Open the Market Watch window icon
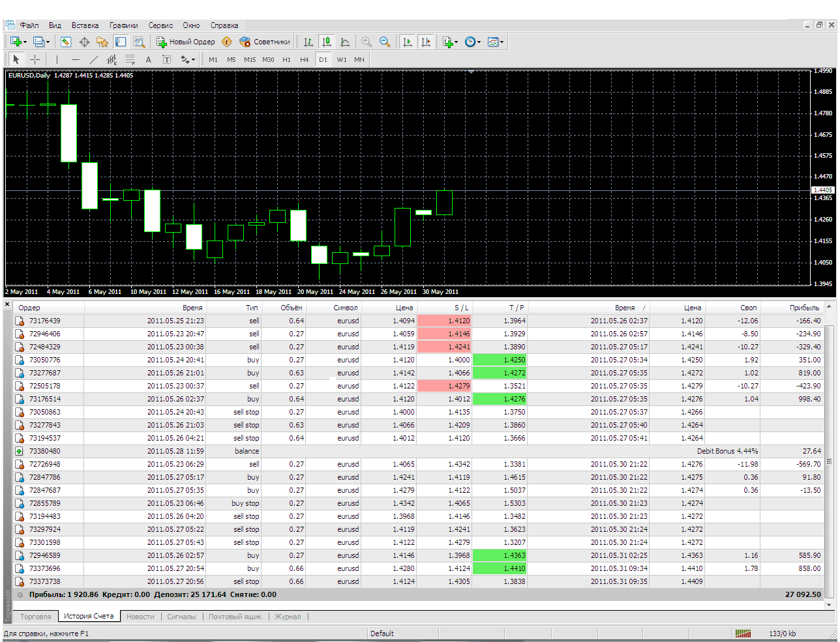 tap(66, 42)
